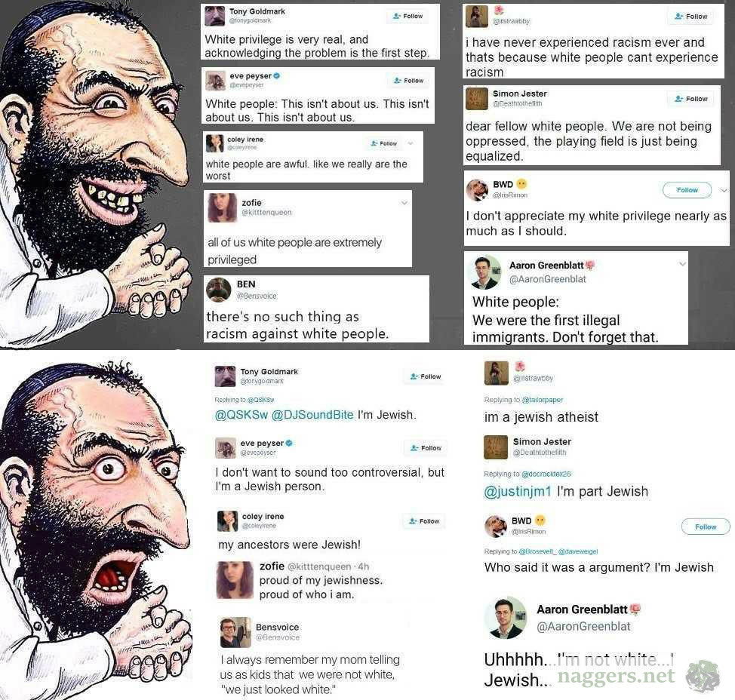The width and height of the screenshot is (735, 700).
Task: Click the BWD dog avatar on the @Brosevelt_ reply
Action: tap(496, 526)
